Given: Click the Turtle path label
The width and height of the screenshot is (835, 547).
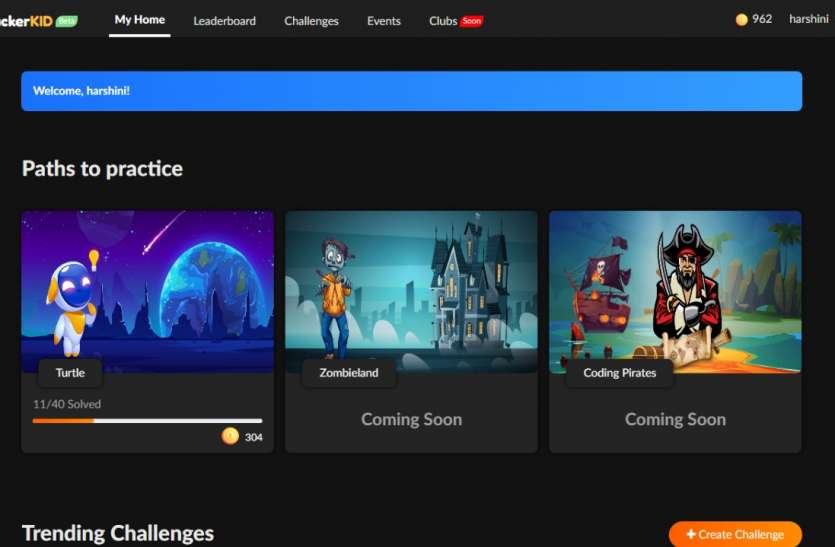Looking at the screenshot, I should (70, 373).
